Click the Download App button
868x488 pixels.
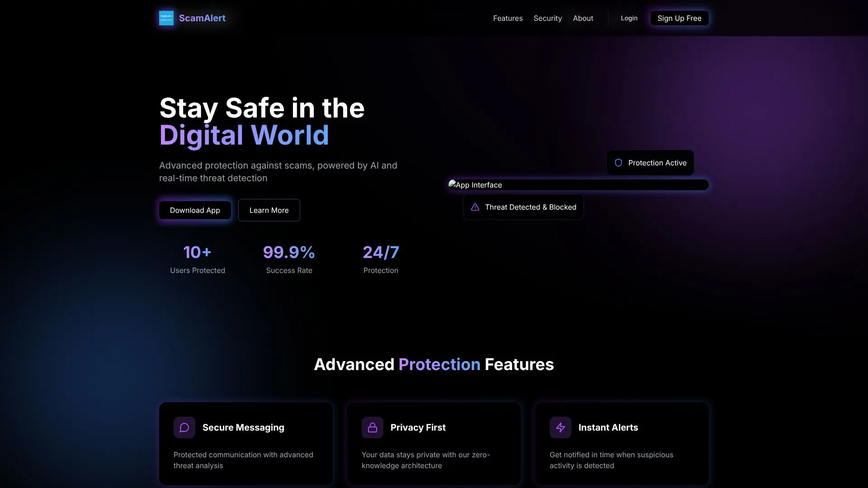point(195,210)
